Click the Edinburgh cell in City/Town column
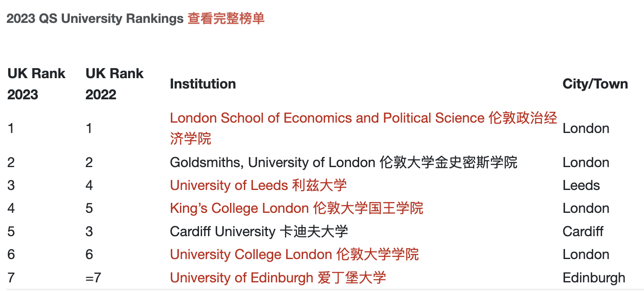Viewport: 644px width, 291px height. pyautogui.click(x=593, y=278)
